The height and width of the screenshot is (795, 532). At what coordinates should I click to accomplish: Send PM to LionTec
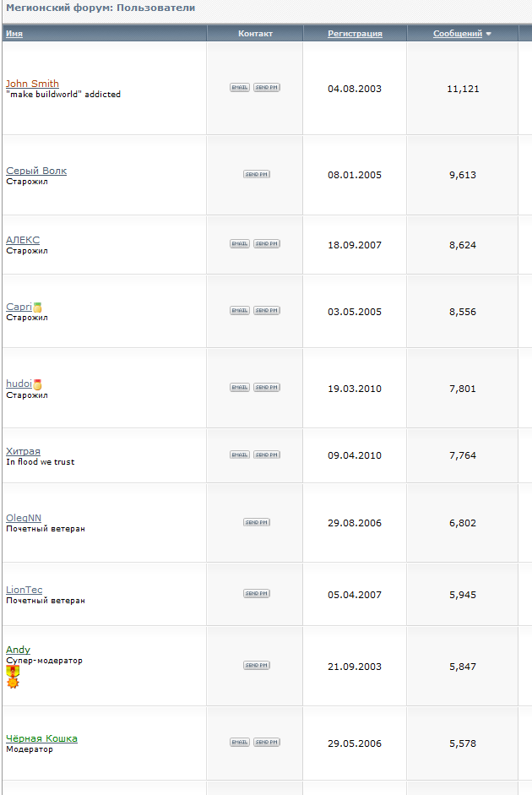point(257,593)
